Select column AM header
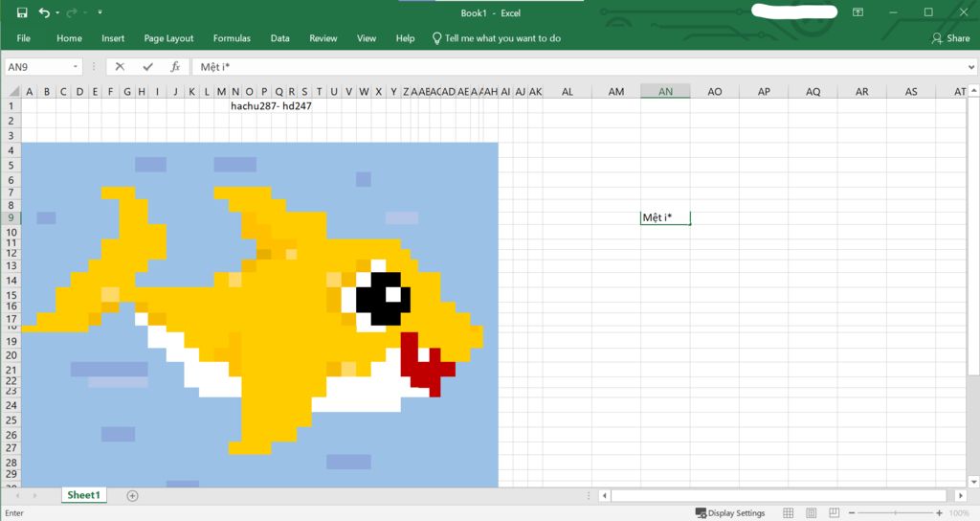Image resolution: width=980 pixels, height=521 pixels. point(616,91)
